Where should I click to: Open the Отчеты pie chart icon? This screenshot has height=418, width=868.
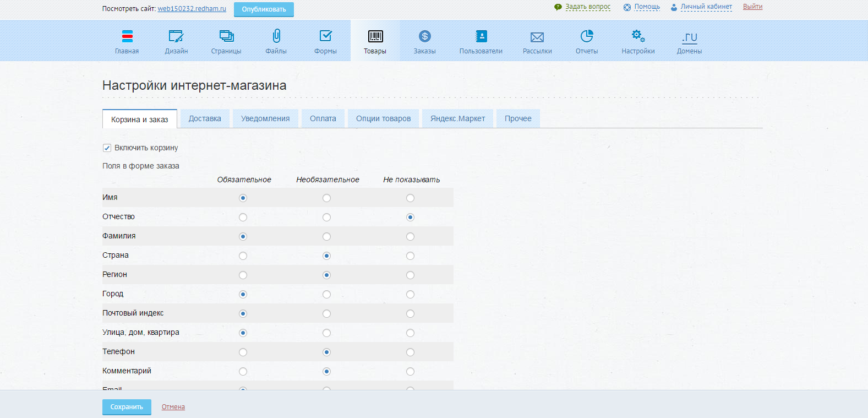point(587,36)
